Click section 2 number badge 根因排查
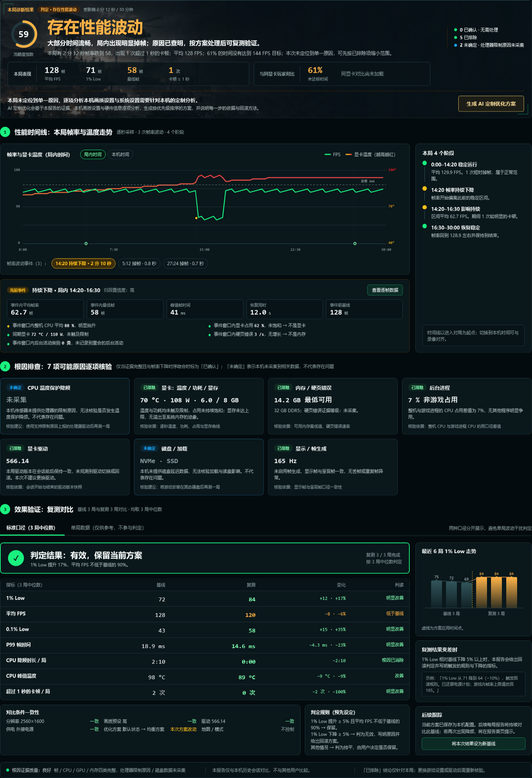 coord(5,366)
